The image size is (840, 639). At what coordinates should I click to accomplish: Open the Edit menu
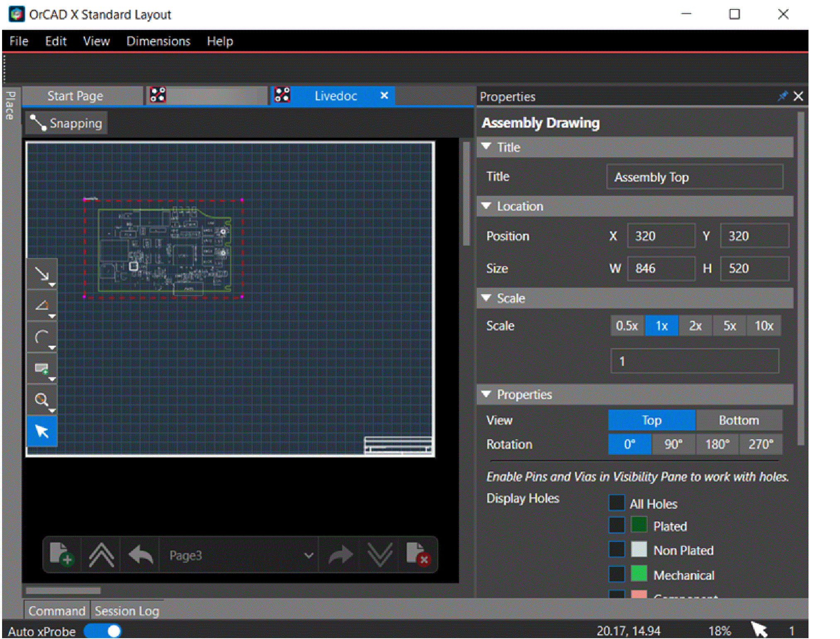coord(56,41)
